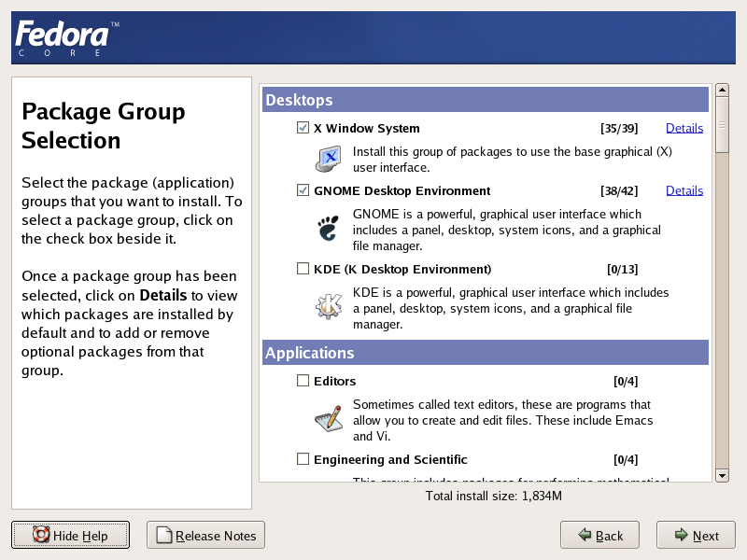Viewport: 747px width, 560px height.
Task: Click the [0/13] package count
Action: pos(622,269)
